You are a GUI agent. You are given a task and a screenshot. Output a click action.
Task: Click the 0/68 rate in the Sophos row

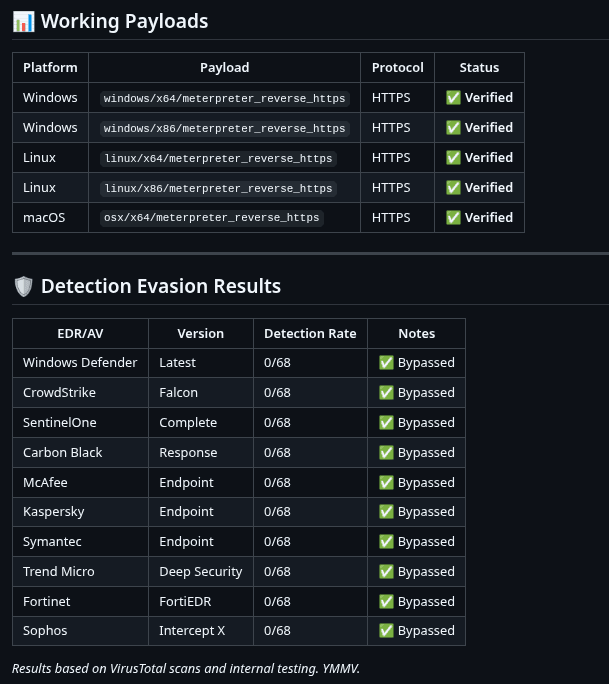[277, 630]
